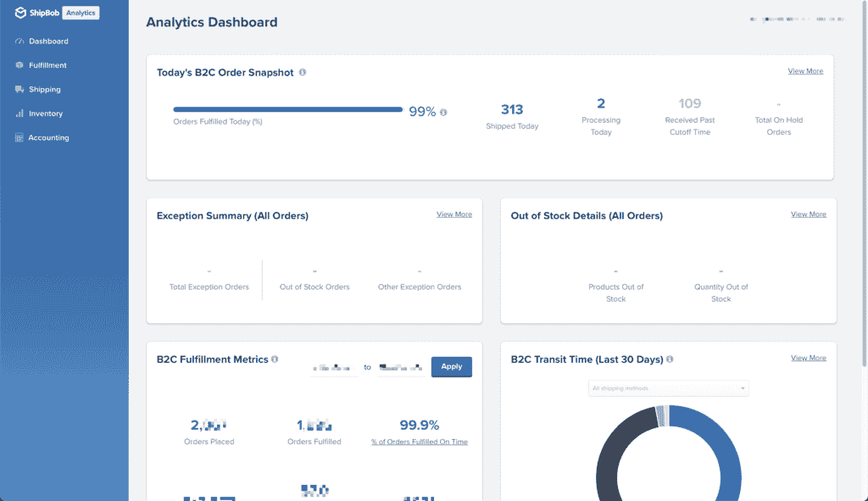
Task: Click the Analytics badge beside ShipBob logo
Action: point(81,13)
